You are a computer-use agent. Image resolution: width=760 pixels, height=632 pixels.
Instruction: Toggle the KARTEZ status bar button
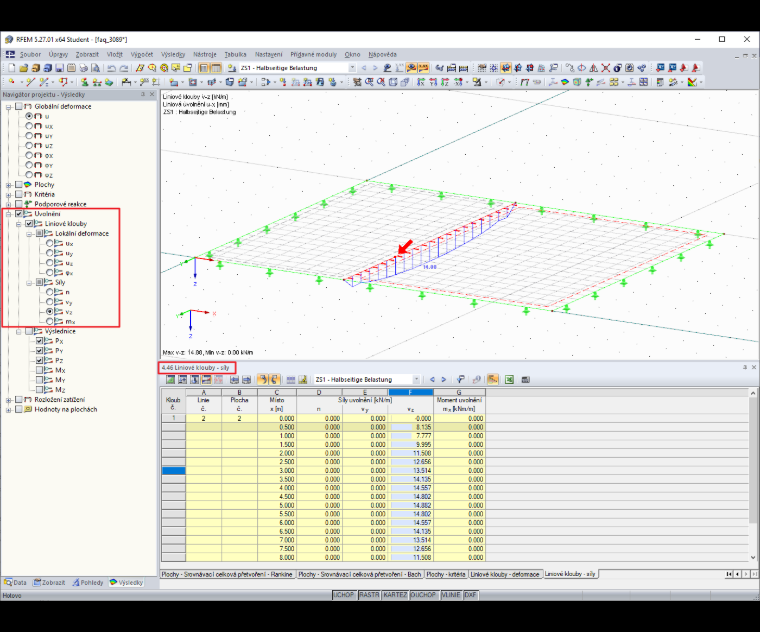pos(395,595)
